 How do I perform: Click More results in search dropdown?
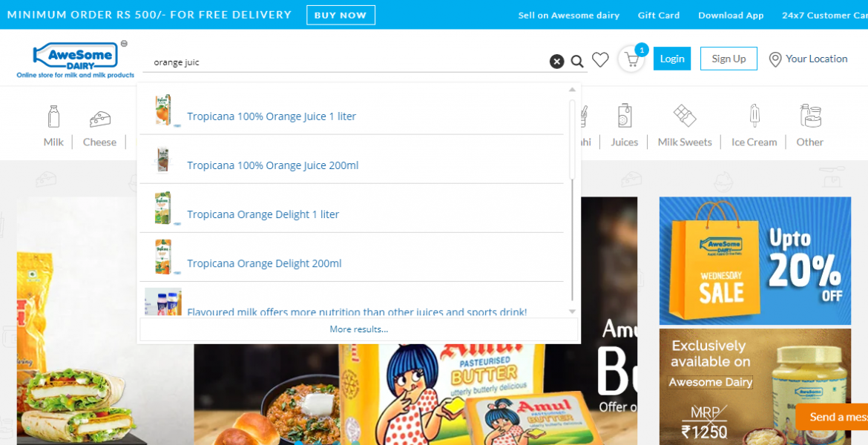[358, 329]
